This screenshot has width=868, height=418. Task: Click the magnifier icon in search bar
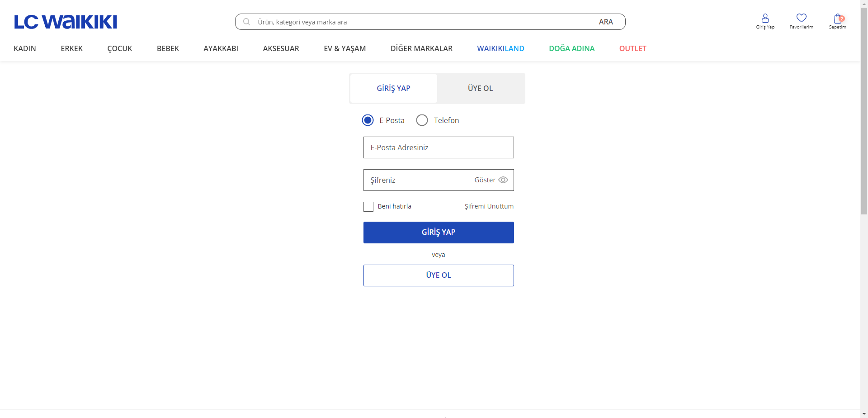(x=246, y=22)
